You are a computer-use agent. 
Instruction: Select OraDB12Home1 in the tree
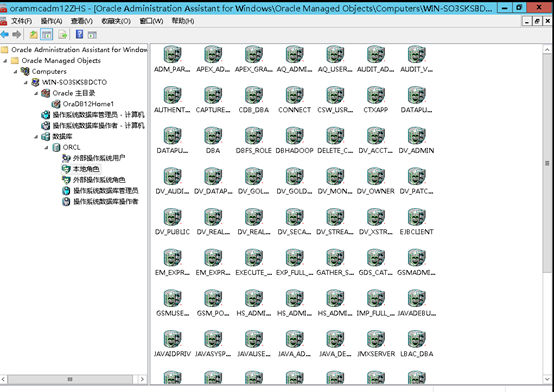88,104
